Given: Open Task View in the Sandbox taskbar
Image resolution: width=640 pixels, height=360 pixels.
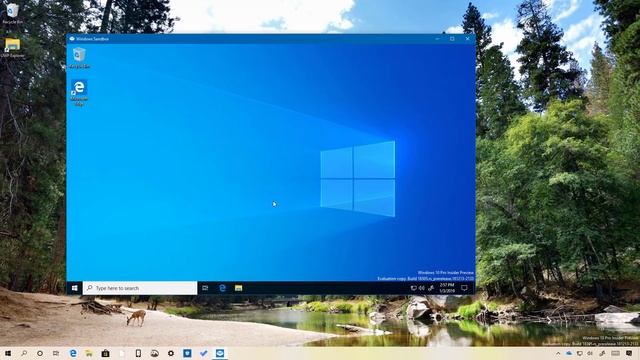Looking at the screenshot, I should [x=205, y=288].
